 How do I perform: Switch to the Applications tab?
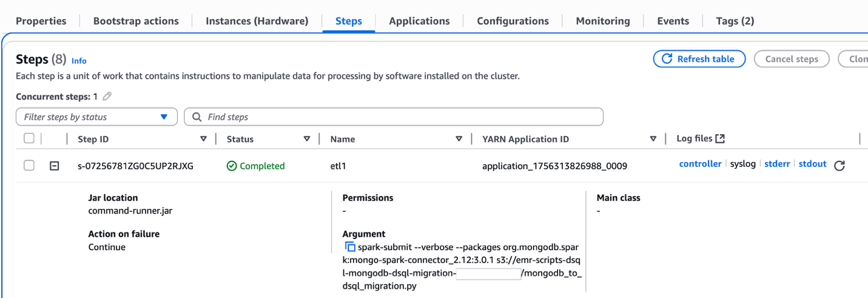419,21
